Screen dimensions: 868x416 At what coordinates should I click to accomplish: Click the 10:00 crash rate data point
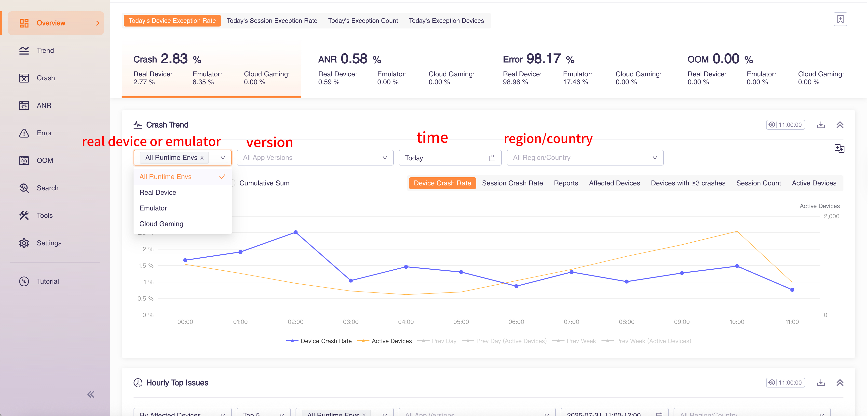[x=737, y=266]
